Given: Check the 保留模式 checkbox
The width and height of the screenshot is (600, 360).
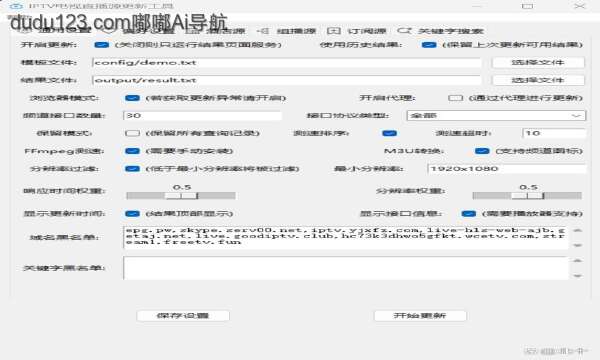Looking at the screenshot, I should (132, 133).
